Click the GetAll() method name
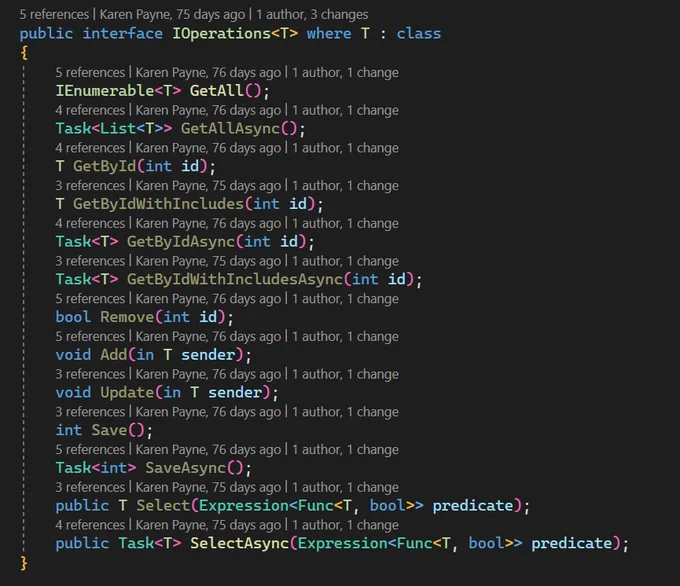This screenshot has width=680, height=586. [217, 91]
